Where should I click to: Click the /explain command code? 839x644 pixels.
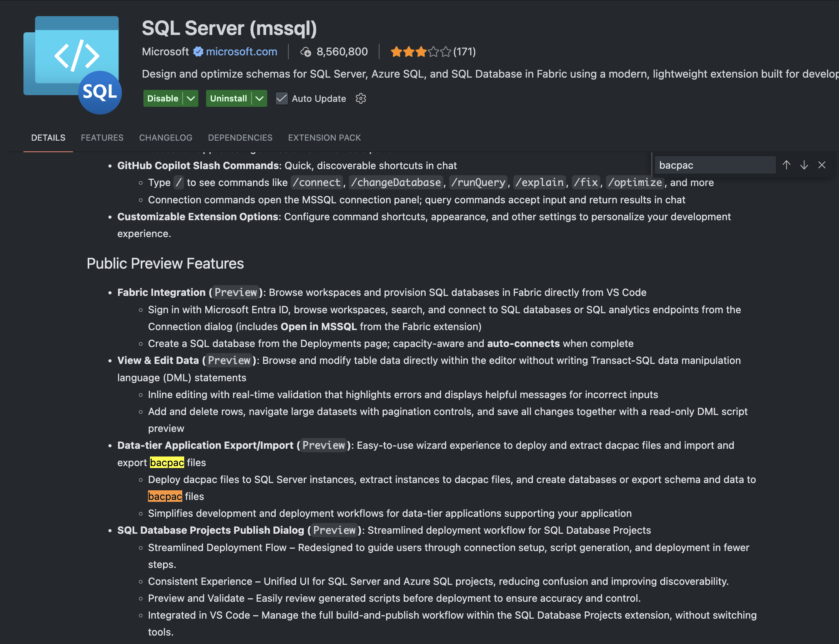point(540,183)
